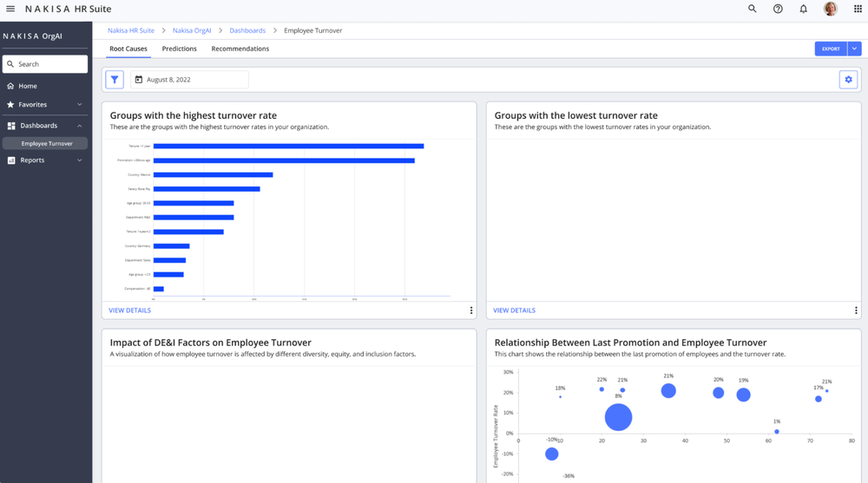Image resolution: width=868 pixels, height=483 pixels.
Task: Click the Salary: Base Pay bar
Action: [207, 189]
